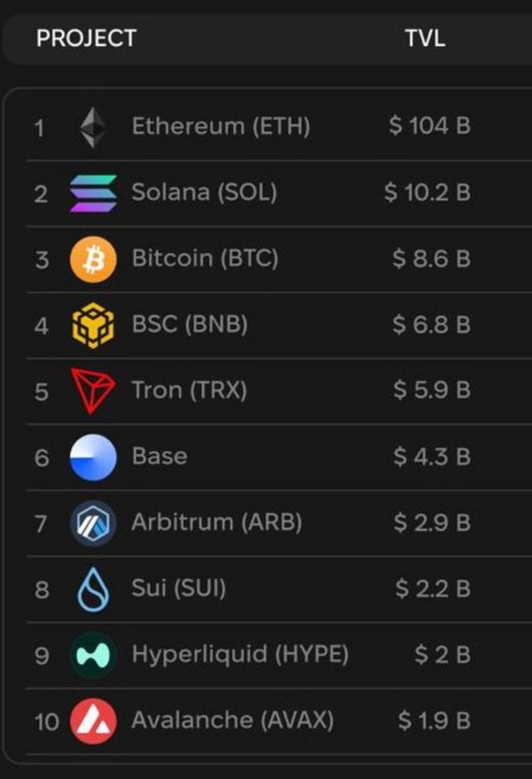Image resolution: width=532 pixels, height=779 pixels.
Task: Click the Solana striped logo icon
Action: 94,193
